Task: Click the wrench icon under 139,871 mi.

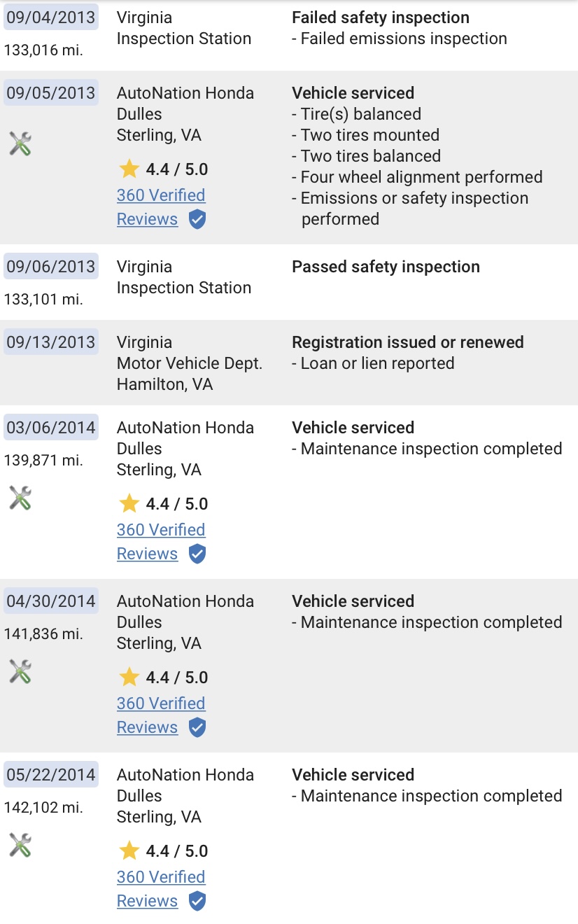Action: point(20,498)
